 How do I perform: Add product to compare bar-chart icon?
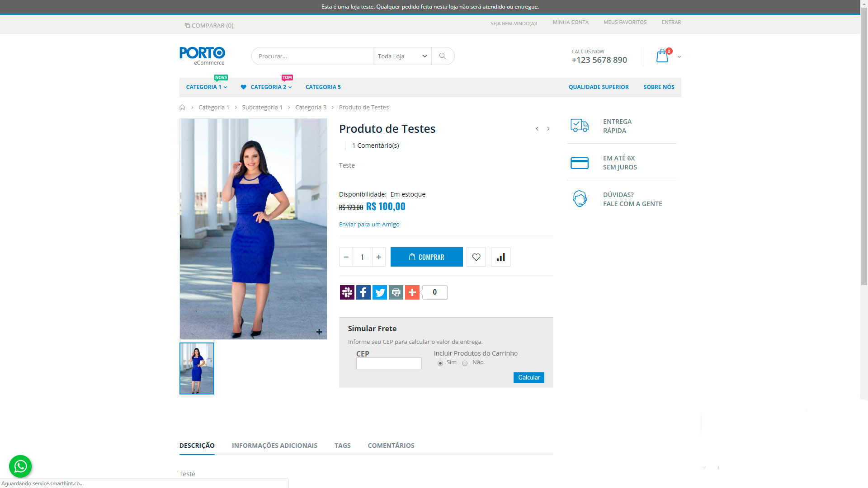500,257
